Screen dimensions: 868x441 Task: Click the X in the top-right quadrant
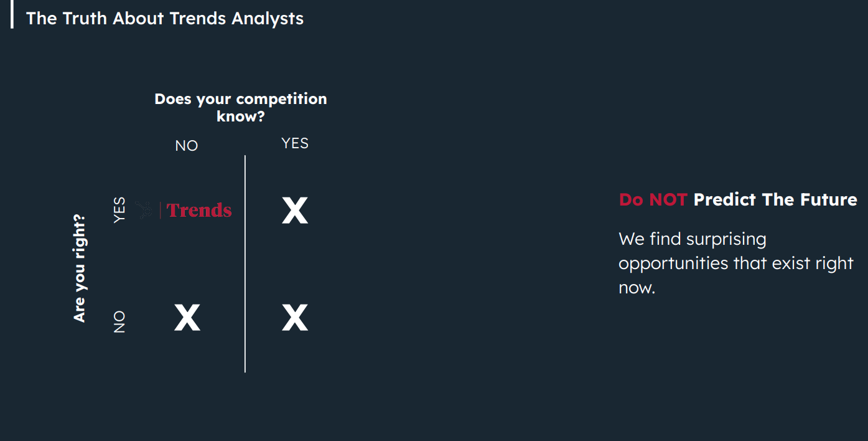[x=295, y=211]
